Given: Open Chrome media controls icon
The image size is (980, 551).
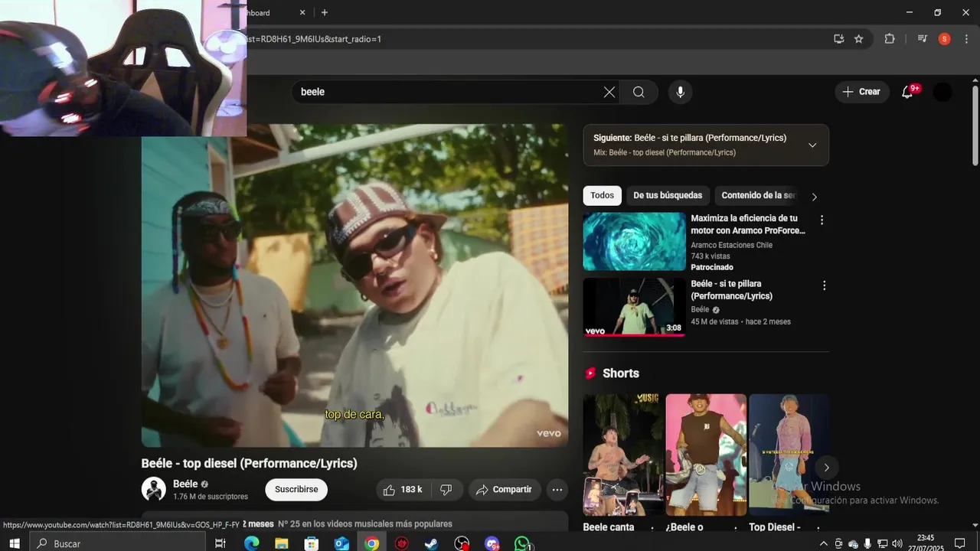Looking at the screenshot, I should (x=923, y=39).
